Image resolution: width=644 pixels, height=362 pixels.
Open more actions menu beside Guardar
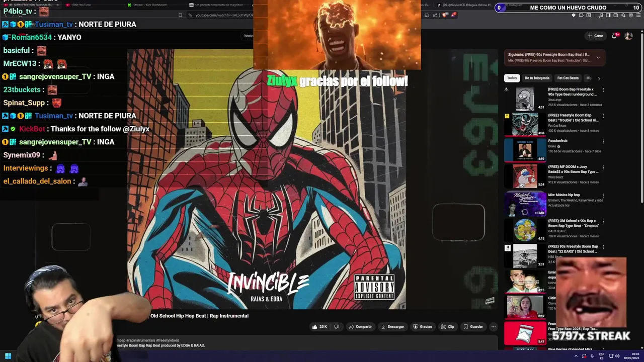pyautogui.click(x=493, y=327)
